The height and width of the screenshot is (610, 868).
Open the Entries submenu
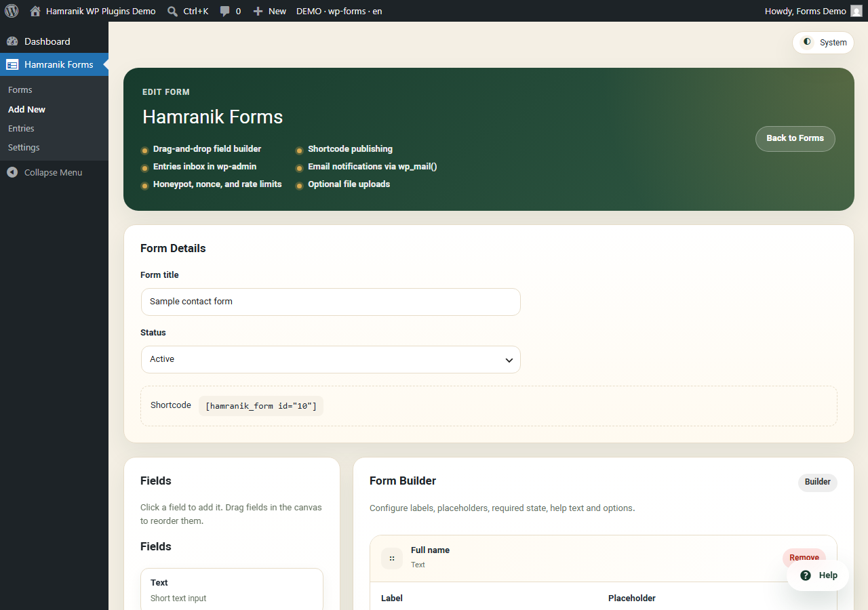coord(21,128)
